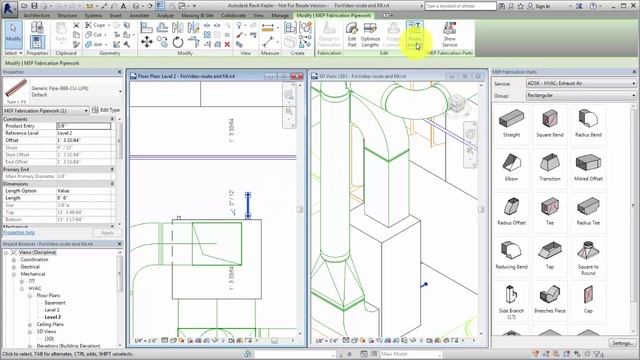
Task: Collapse the Primary End section in Properties
Action: coord(112,169)
